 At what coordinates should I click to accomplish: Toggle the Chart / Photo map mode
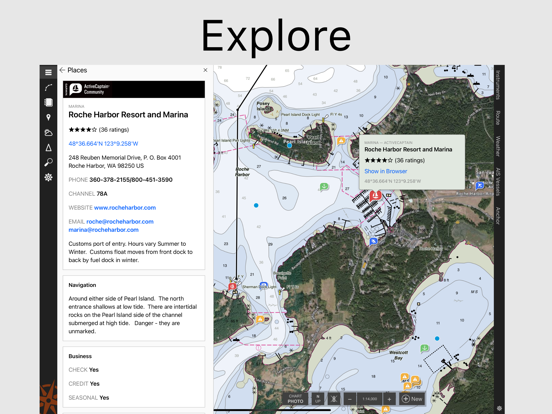295,399
